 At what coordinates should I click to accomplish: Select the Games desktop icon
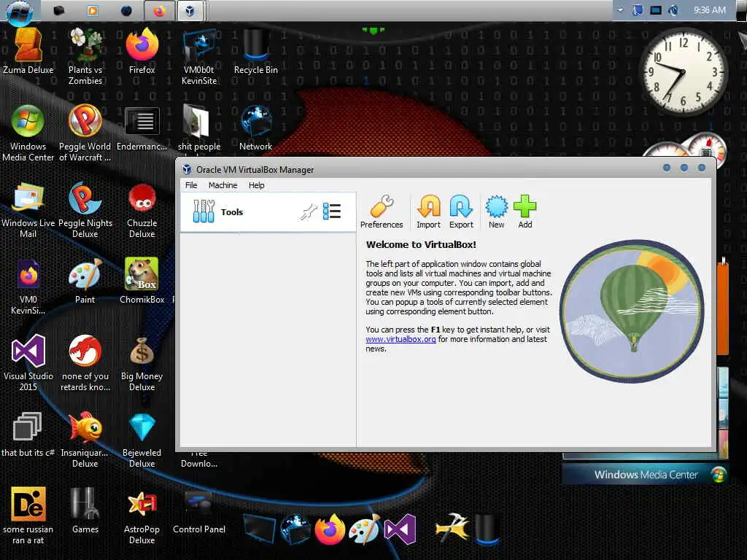pyautogui.click(x=85, y=510)
